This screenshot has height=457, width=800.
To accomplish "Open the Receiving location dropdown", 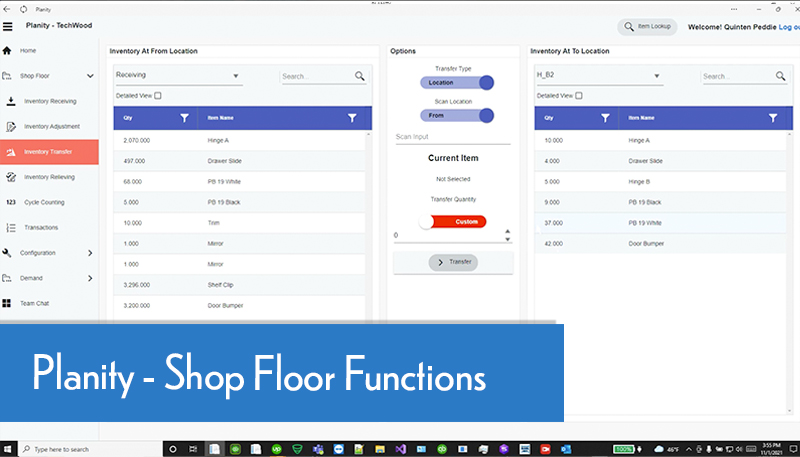I will [179, 75].
